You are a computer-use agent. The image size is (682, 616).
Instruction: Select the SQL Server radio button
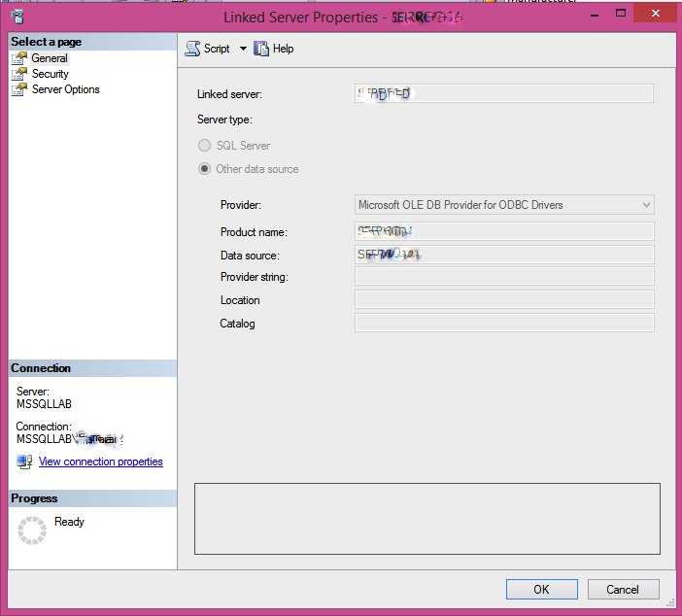pyautogui.click(x=205, y=146)
